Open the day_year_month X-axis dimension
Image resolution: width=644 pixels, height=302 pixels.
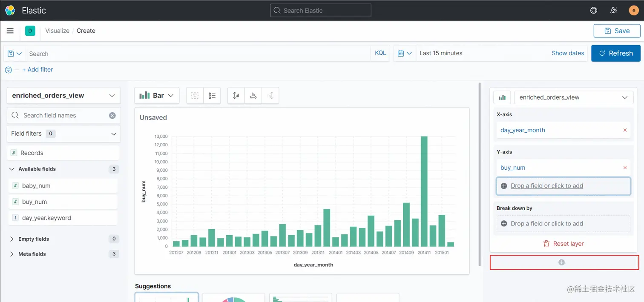coord(523,130)
